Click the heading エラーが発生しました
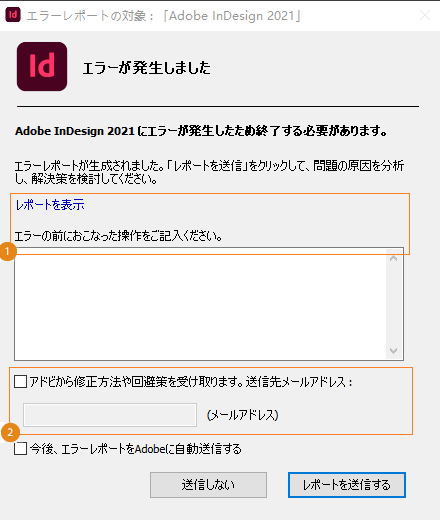The image size is (440, 520). (147, 68)
